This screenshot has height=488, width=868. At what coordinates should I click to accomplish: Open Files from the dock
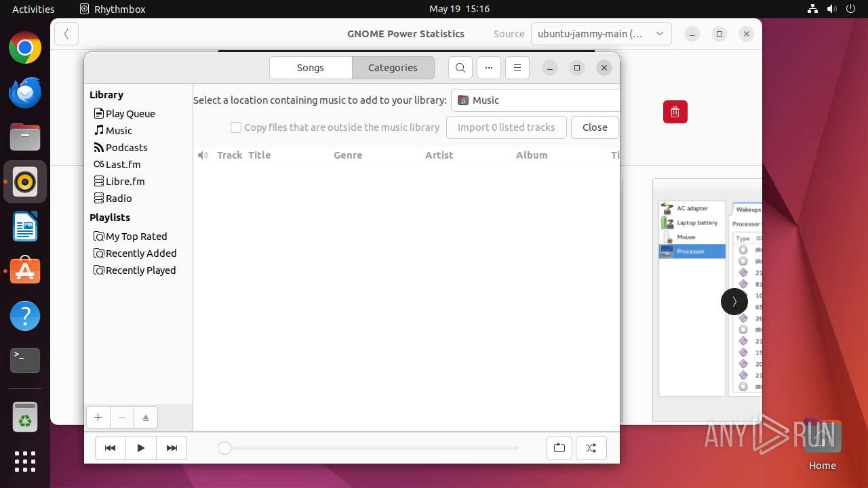click(25, 138)
